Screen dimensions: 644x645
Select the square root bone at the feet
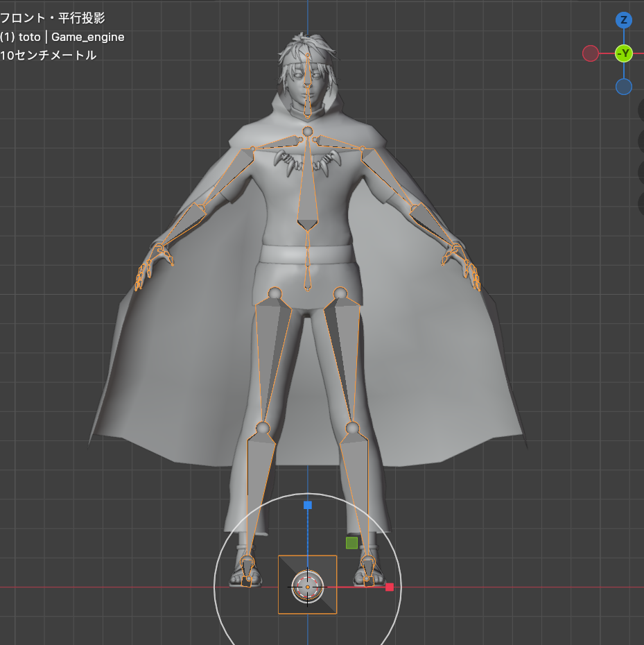308,585
